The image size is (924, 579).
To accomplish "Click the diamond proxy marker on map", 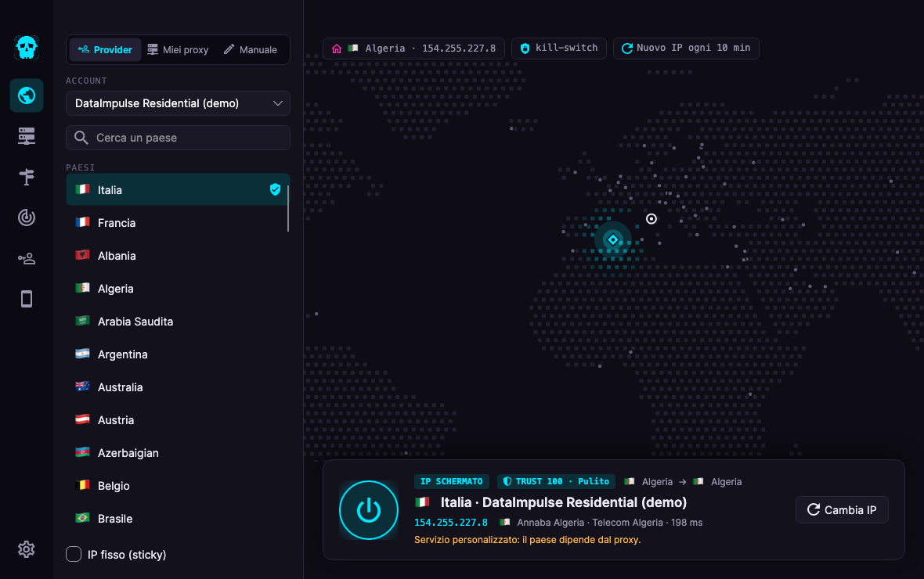I will [613, 239].
